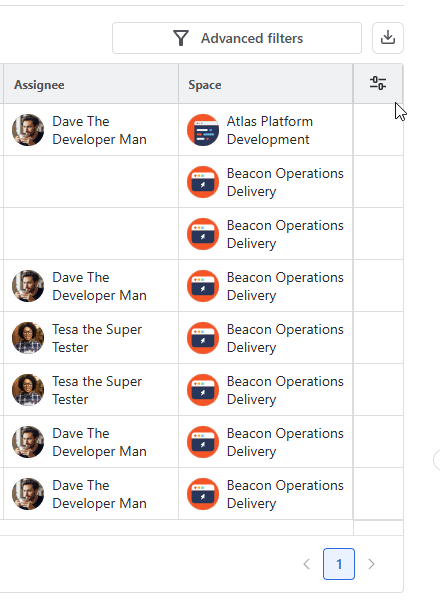Click the Atlas Platform Development space icon
Screen dimensions: 440x600
[x=203, y=130]
